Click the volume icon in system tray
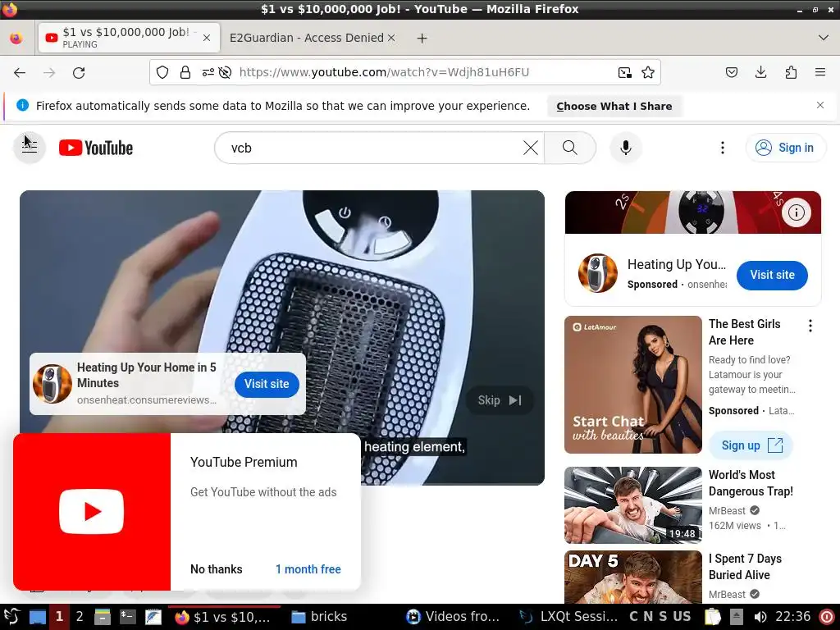 coord(760,617)
